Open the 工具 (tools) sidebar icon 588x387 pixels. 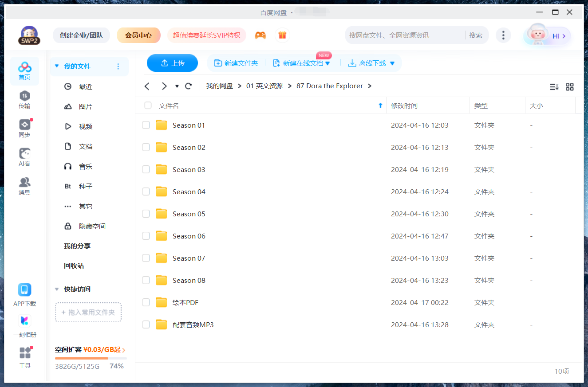click(24, 356)
